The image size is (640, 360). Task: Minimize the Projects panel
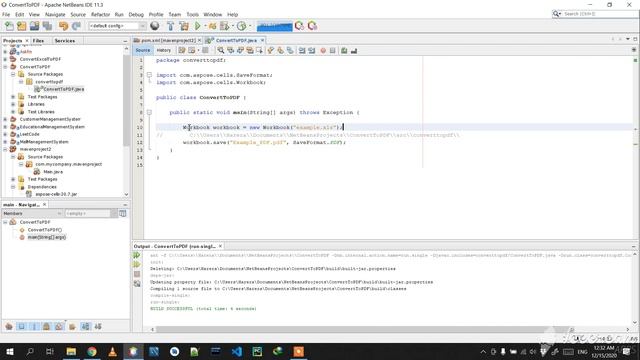[125, 41]
